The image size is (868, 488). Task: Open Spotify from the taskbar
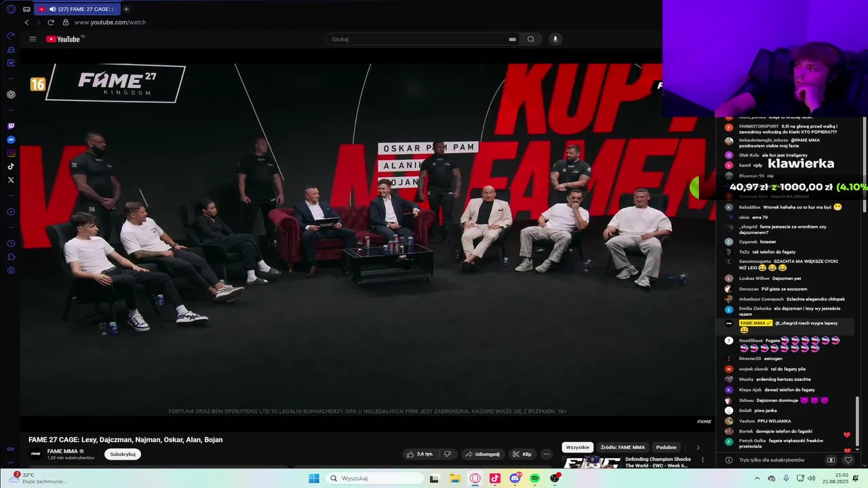(x=534, y=479)
